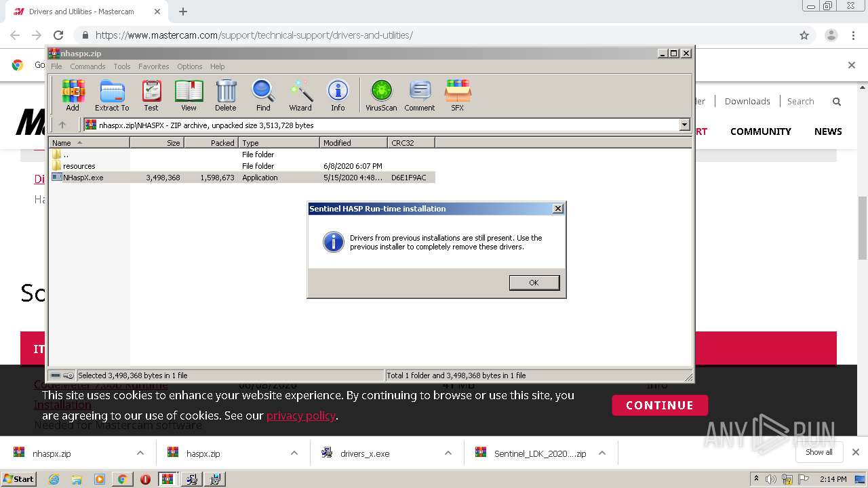The image size is (868, 488).
Task: Expand options for Sentinel_LDK zip download
Action: pyautogui.click(x=601, y=453)
